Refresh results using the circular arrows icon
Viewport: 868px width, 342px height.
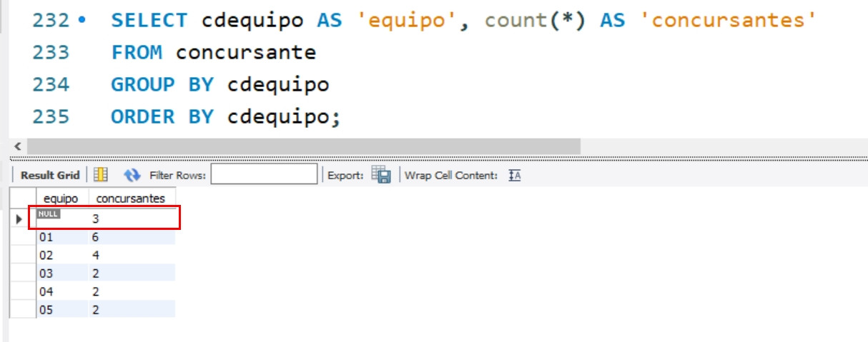pyautogui.click(x=132, y=175)
